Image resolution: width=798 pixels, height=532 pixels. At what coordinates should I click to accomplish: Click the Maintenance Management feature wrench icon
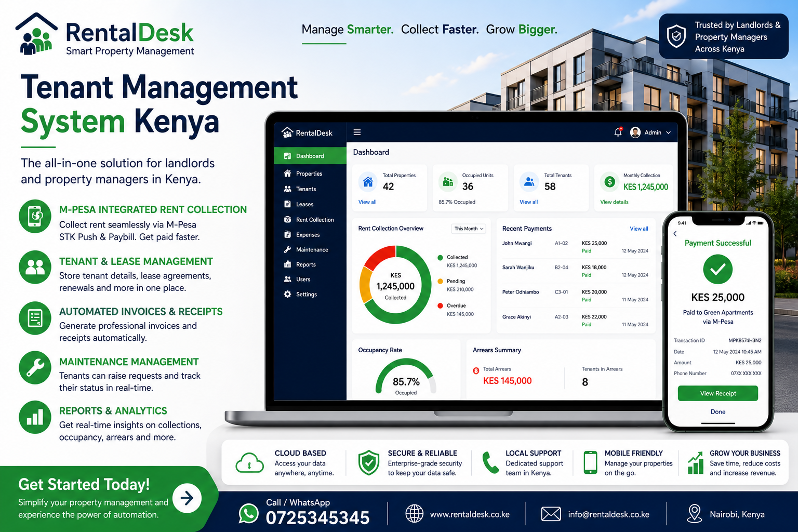[35, 368]
